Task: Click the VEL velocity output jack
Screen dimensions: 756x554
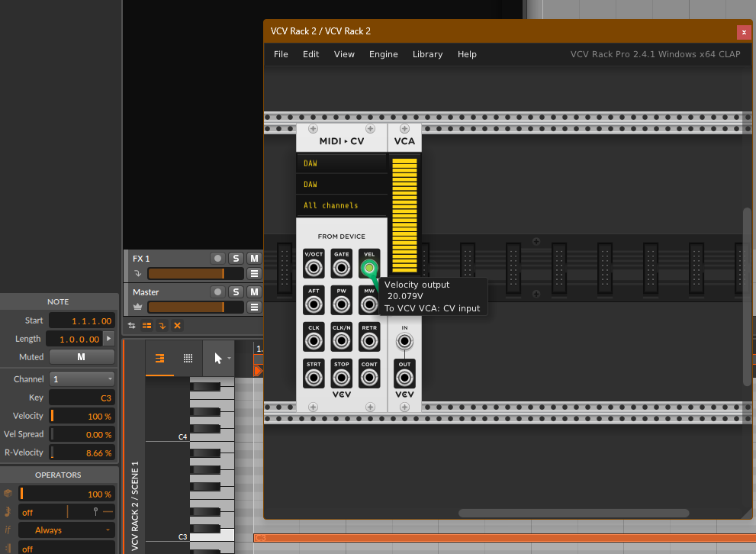Action: (x=369, y=268)
